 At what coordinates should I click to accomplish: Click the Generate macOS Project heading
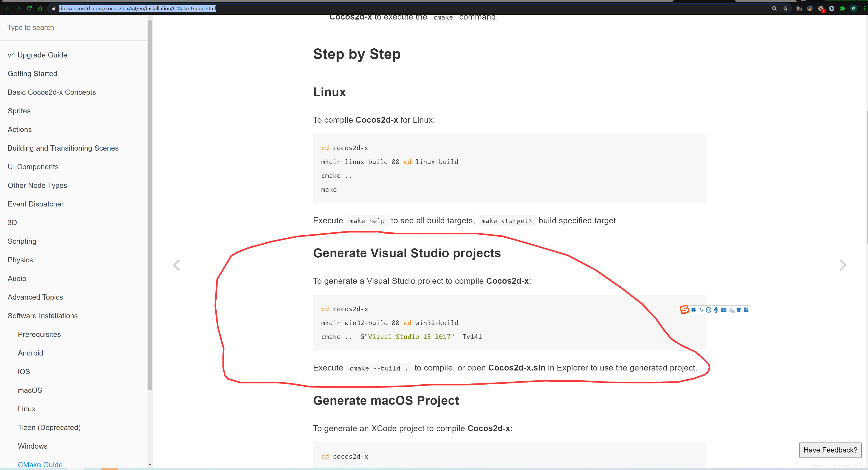click(386, 400)
